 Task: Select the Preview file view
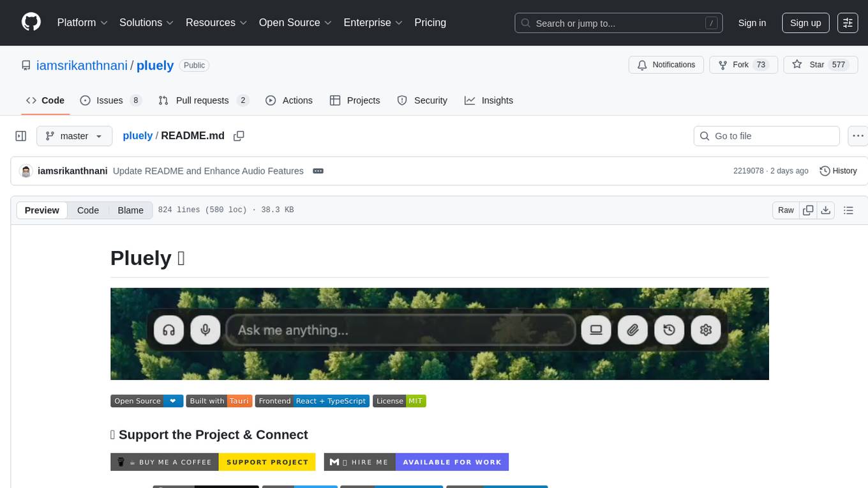pos(42,210)
